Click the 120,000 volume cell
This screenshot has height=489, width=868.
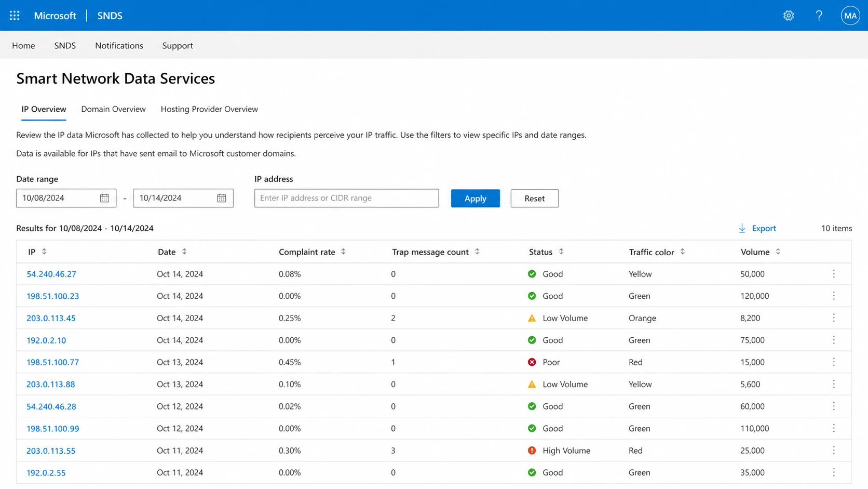click(x=755, y=296)
